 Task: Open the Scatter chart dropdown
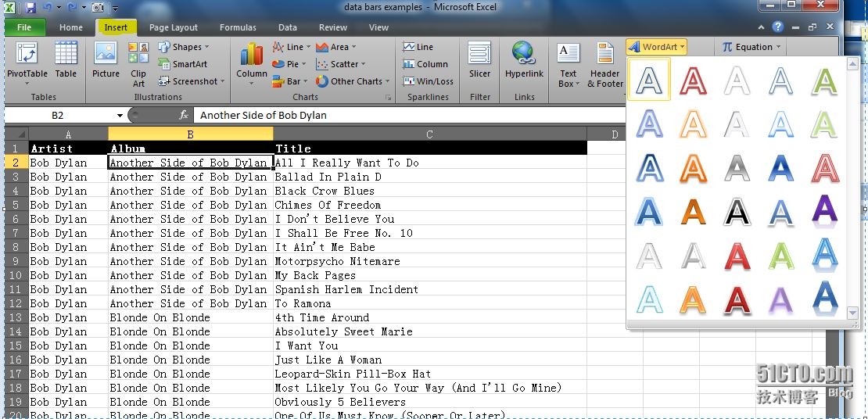pos(340,64)
